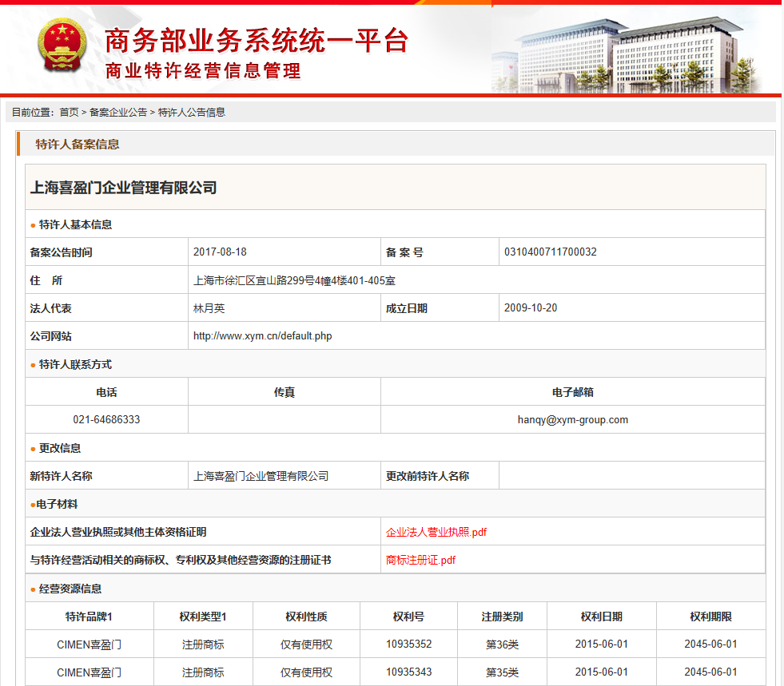Click the 特许人联系方式 section label
The width and height of the screenshot is (784, 686).
point(75,365)
